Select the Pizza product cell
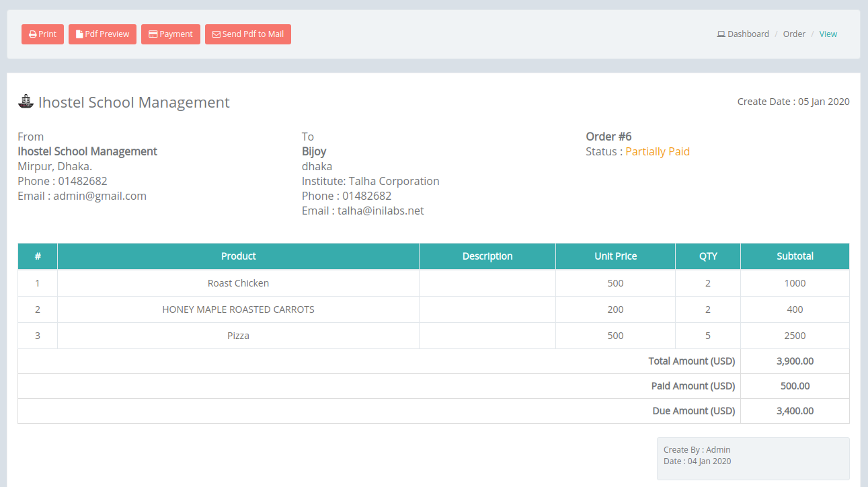 click(239, 336)
